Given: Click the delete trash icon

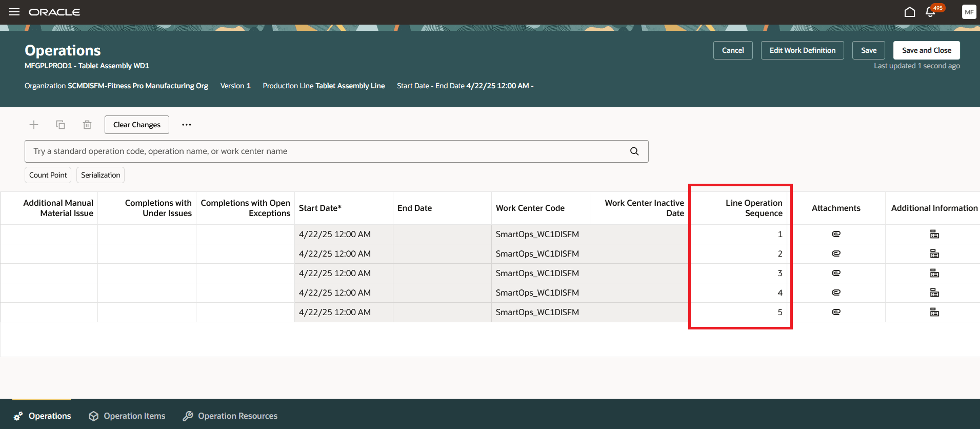Looking at the screenshot, I should point(87,125).
